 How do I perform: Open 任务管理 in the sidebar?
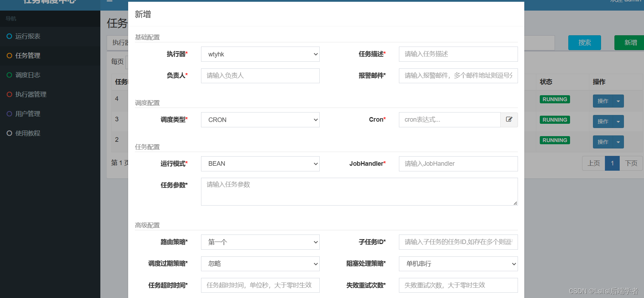pos(50,56)
